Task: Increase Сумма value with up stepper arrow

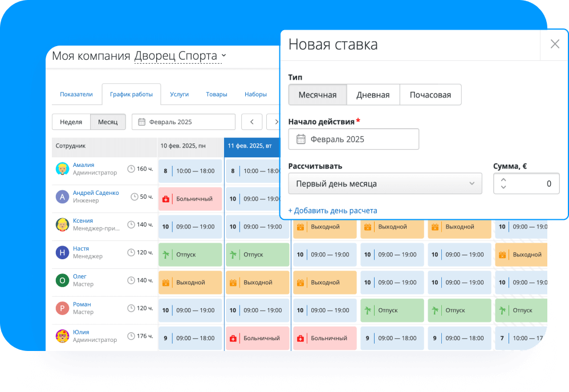Action: point(503,180)
